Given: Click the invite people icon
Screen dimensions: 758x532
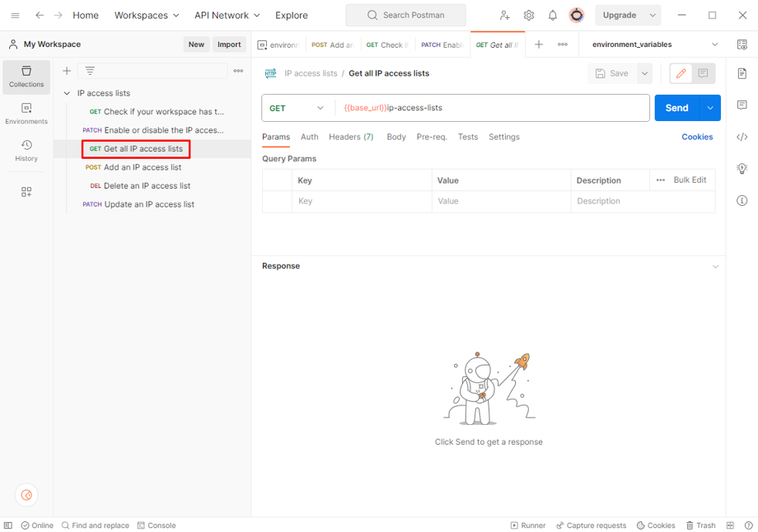Looking at the screenshot, I should [505, 16].
